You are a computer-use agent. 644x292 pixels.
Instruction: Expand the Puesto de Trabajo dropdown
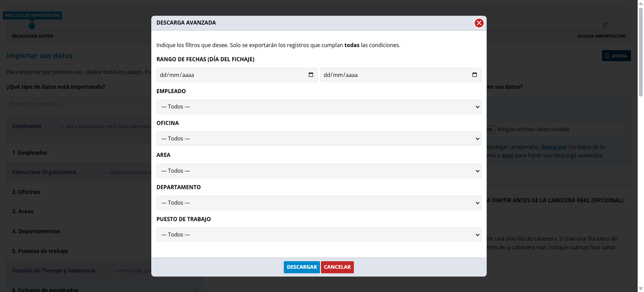coord(319,235)
